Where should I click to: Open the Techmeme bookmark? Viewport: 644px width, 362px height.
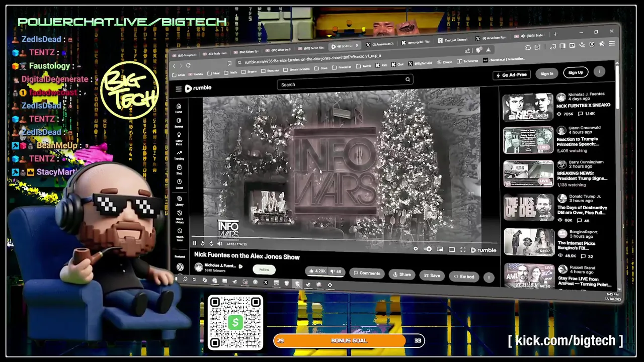point(468,61)
